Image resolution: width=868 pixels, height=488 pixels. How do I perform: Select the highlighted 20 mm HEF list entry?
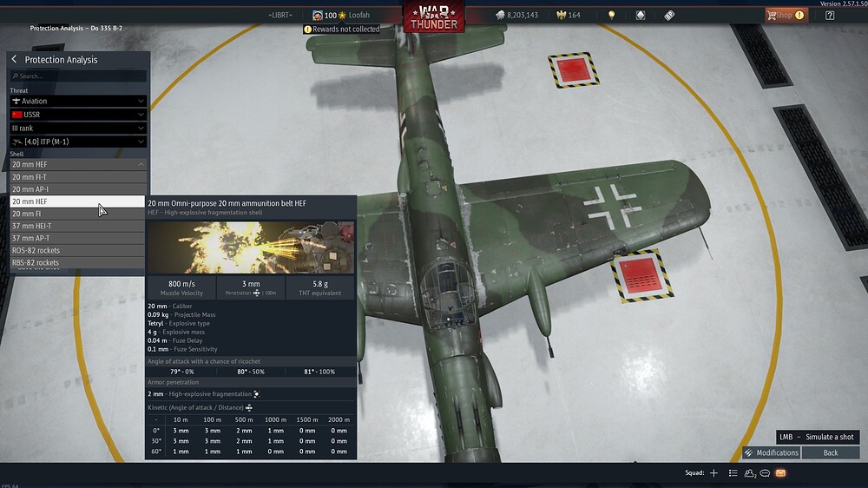[78, 201]
